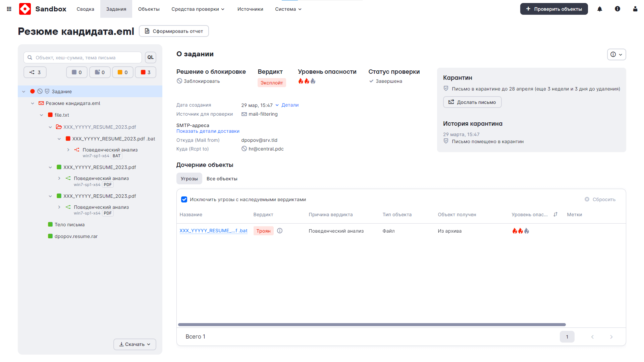Click the info circle icon in header
The width and height of the screenshot is (644, 362).
pyautogui.click(x=617, y=9)
